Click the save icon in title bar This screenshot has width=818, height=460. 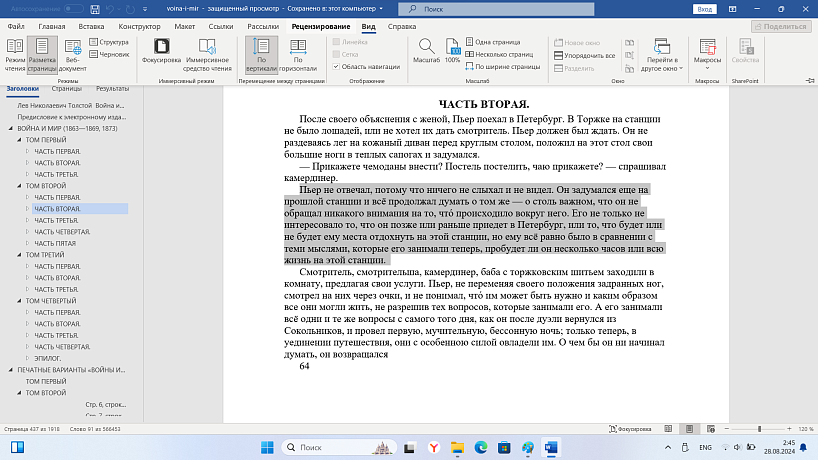pyautogui.click(x=94, y=9)
